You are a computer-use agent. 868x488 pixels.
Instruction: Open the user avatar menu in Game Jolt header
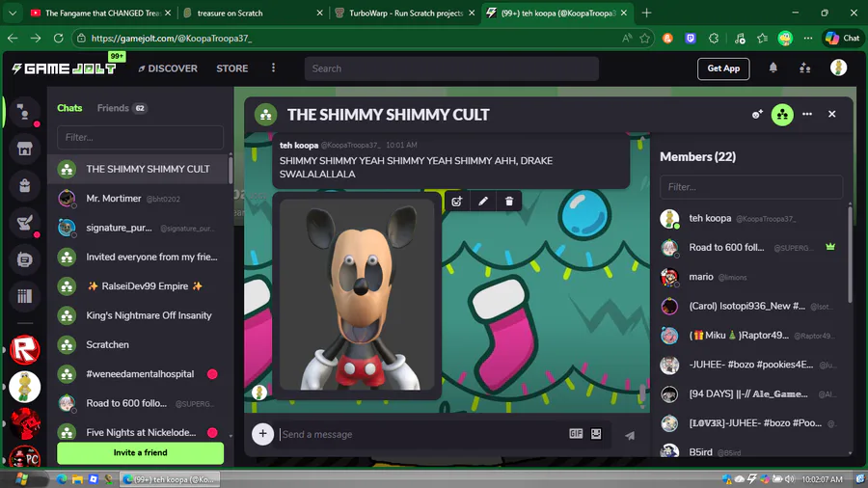tap(838, 68)
